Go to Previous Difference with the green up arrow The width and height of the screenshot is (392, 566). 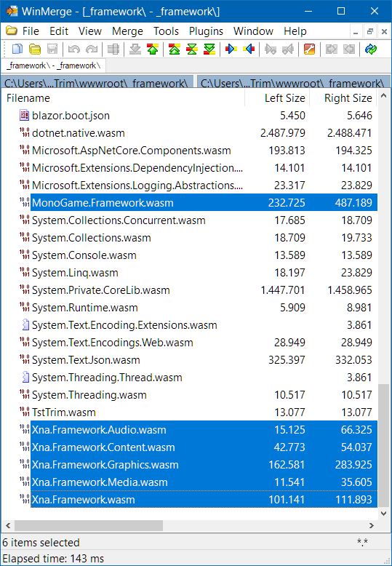tap(153, 49)
